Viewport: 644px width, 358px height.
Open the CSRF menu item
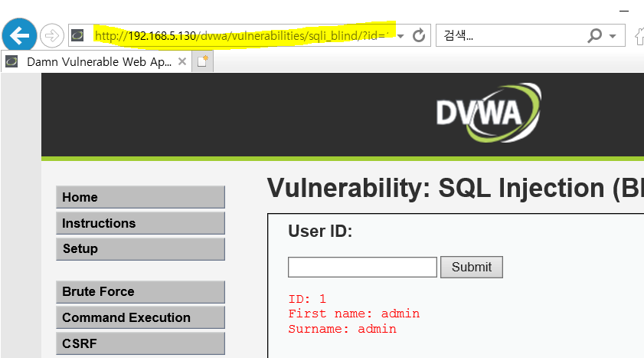point(140,343)
